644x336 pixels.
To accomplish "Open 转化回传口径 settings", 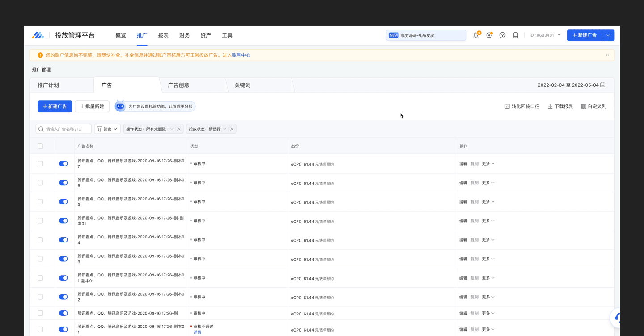I will coord(522,106).
